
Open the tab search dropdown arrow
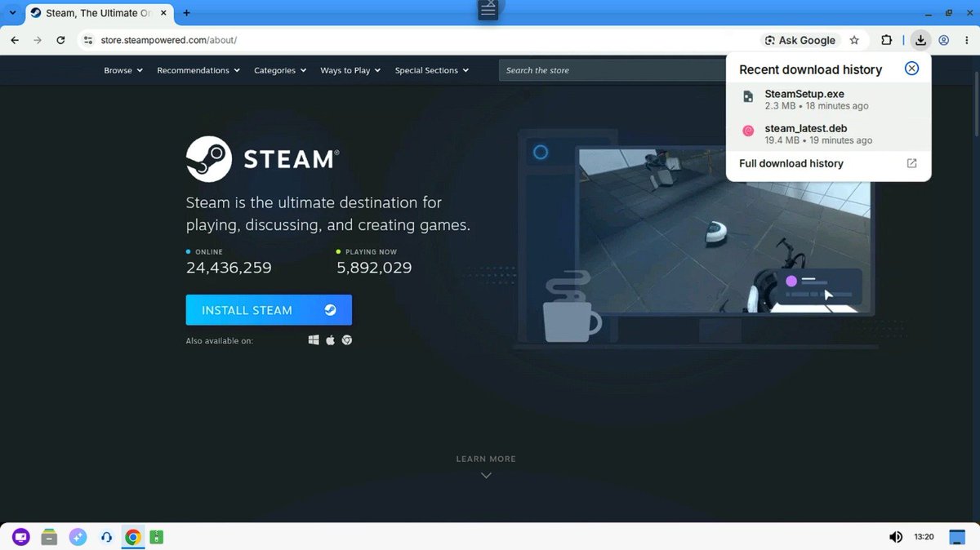click(x=12, y=13)
